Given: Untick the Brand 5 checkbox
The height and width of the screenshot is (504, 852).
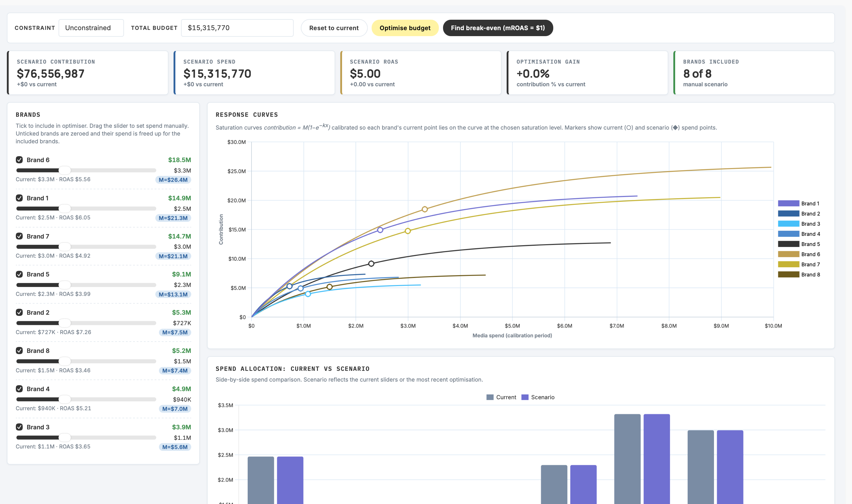Looking at the screenshot, I should coord(19,274).
